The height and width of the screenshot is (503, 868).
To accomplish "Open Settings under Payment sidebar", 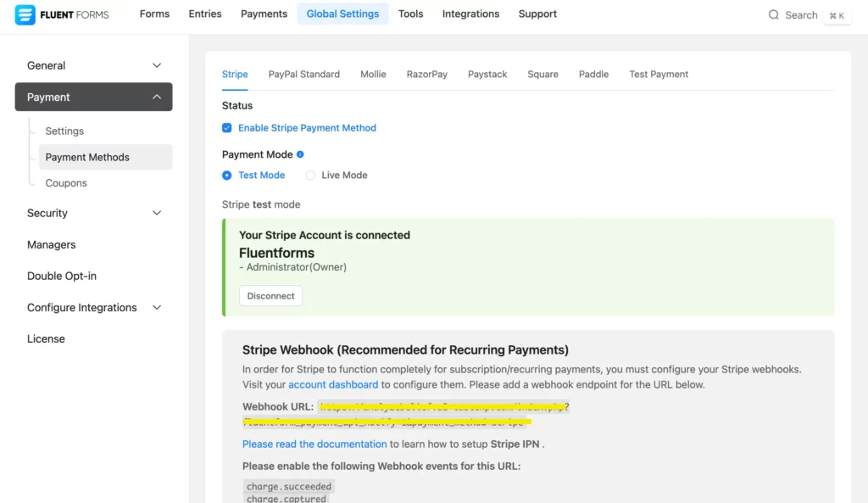I will pos(64,131).
